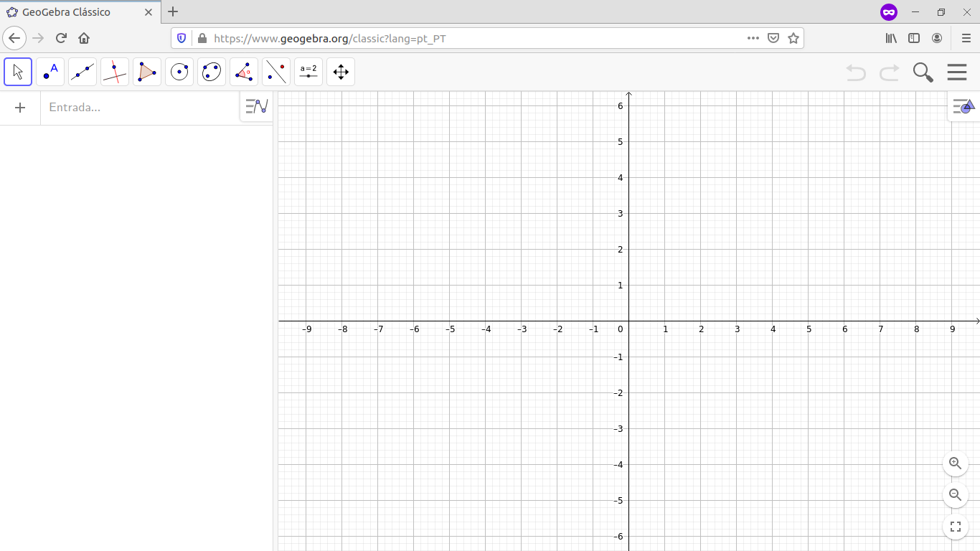Go forward in the browser

coord(39,38)
